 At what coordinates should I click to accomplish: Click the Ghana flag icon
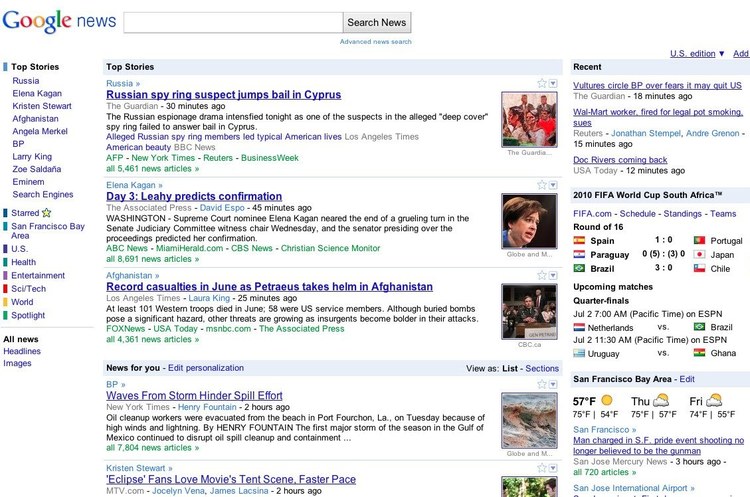699,353
